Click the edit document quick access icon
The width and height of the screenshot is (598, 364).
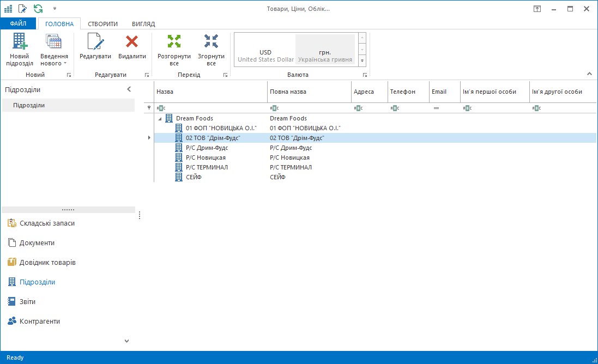22,8
